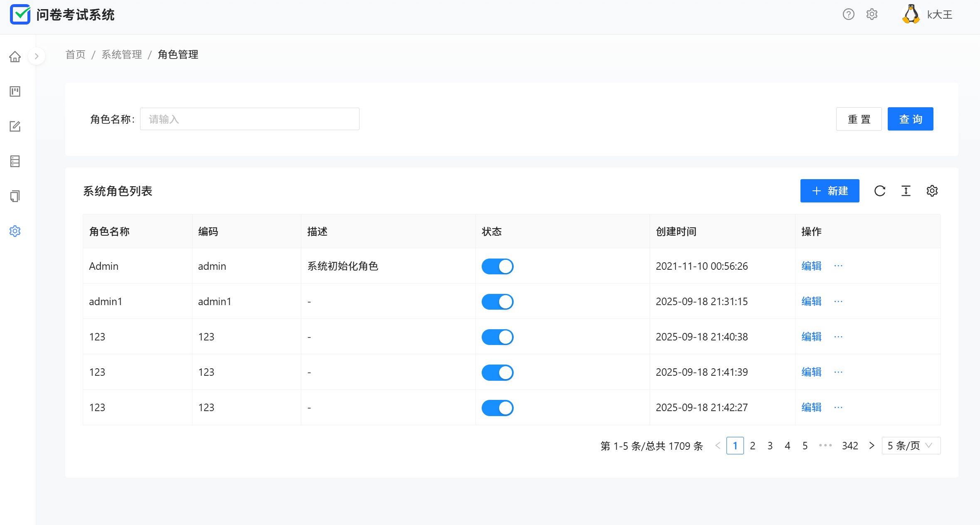Open the 5 条/页 page size dropdown
Screen dimensions: 980x525
click(911, 446)
